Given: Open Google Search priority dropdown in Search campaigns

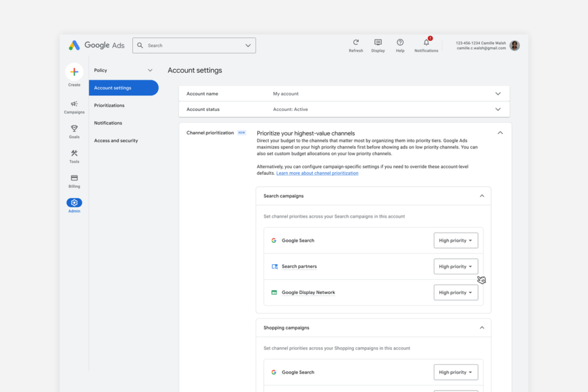Looking at the screenshot, I should pos(455,240).
